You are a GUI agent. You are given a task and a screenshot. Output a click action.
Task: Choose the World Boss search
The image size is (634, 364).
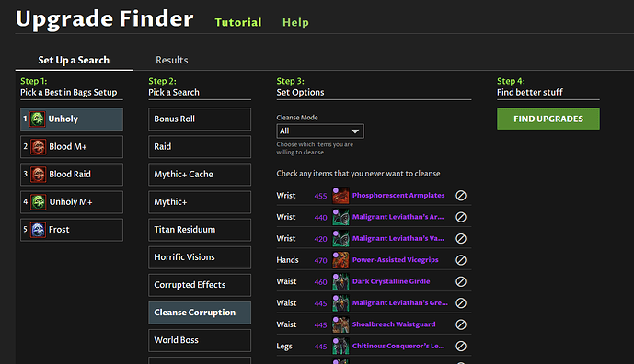[200, 340]
